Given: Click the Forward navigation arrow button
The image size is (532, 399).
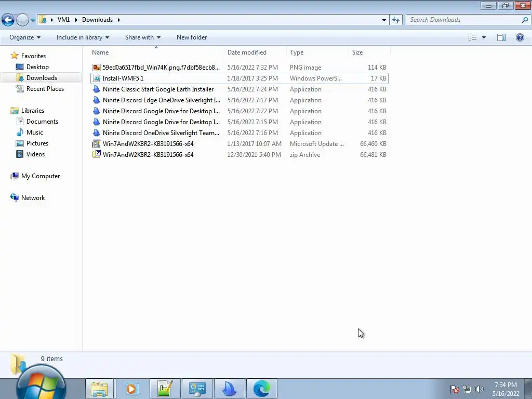Looking at the screenshot, I should click(22, 20).
